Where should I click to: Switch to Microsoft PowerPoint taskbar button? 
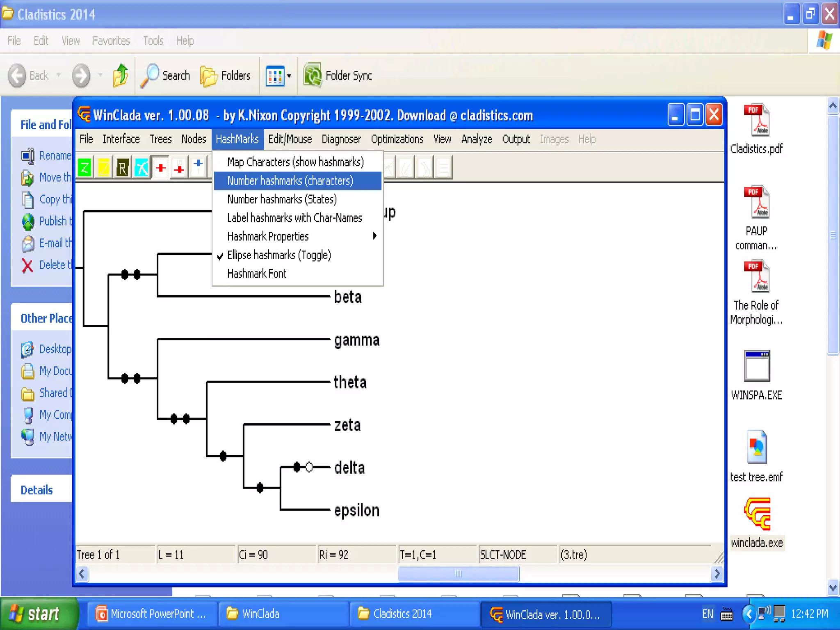(x=152, y=614)
